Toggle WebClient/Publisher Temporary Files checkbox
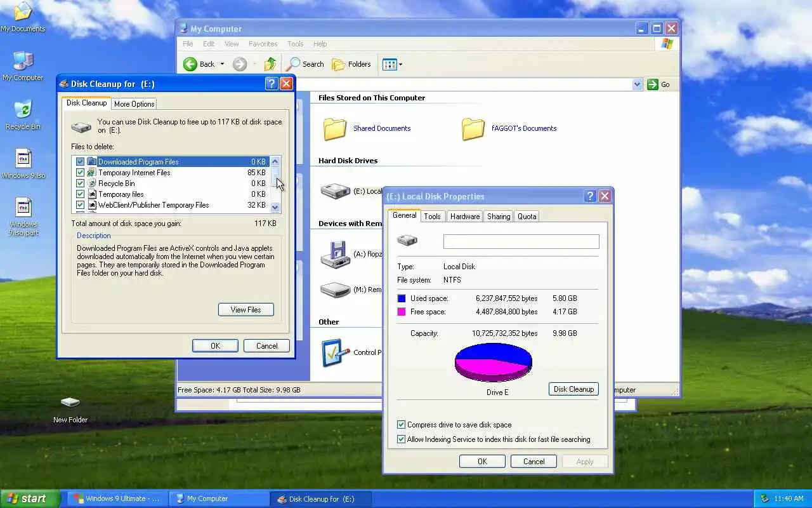The height and width of the screenshot is (508, 812). pos(80,205)
